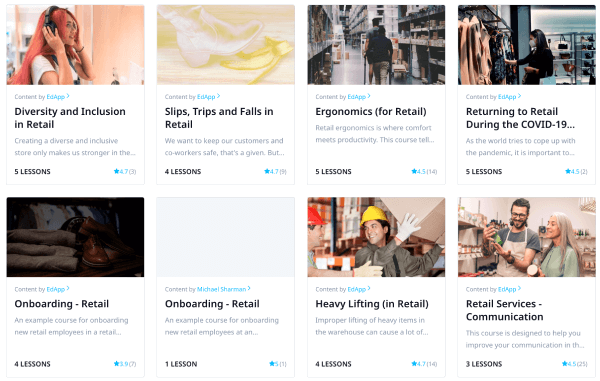
Task: Click the "5 LESSONS" label on Ergonomics card
Action: point(333,172)
